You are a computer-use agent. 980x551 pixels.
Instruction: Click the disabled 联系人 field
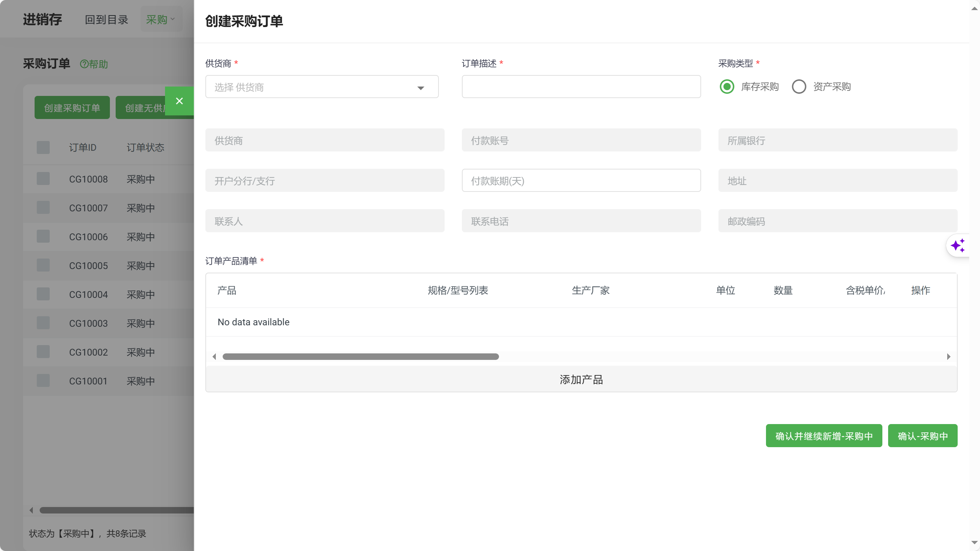[x=325, y=220]
